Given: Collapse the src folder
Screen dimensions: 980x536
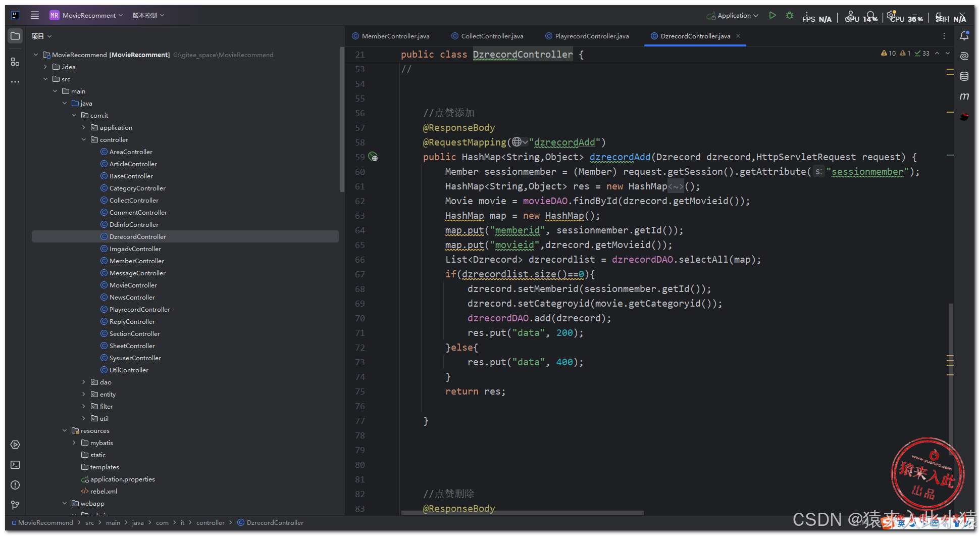Looking at the screenshot, I should [45, 79].
